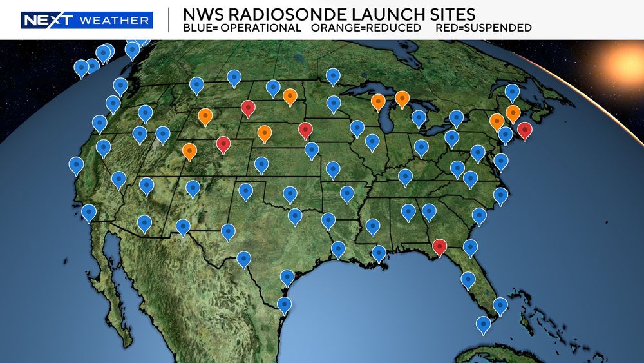644x363 pixels.
Task: Select the blue pin in central New Mexico
Action: [193, 189]
